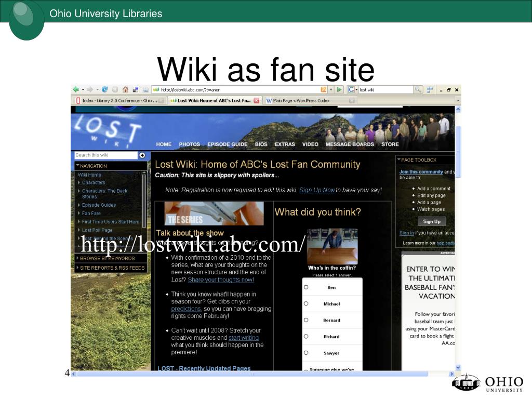Select the Ben poll answer

coord(306,287)
